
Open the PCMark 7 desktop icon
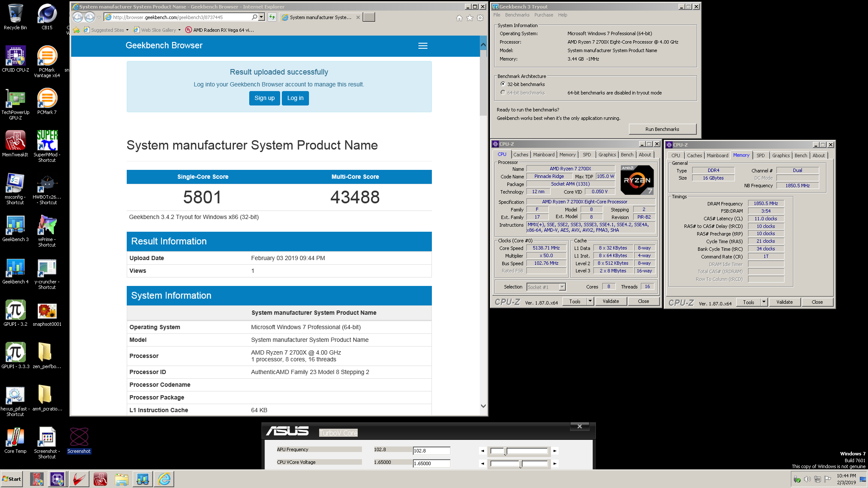(47, 102)
